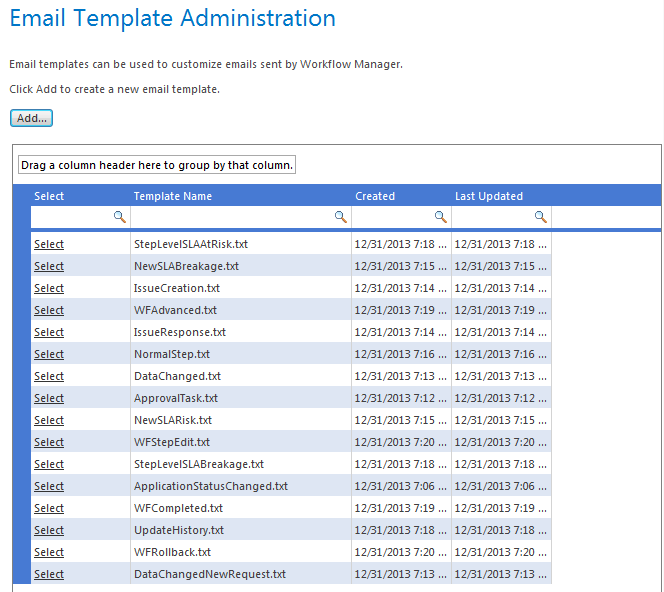The image size is (664, 592).
Task: Click the Last Updated filter magnifier icon
Action: [541, 217]
